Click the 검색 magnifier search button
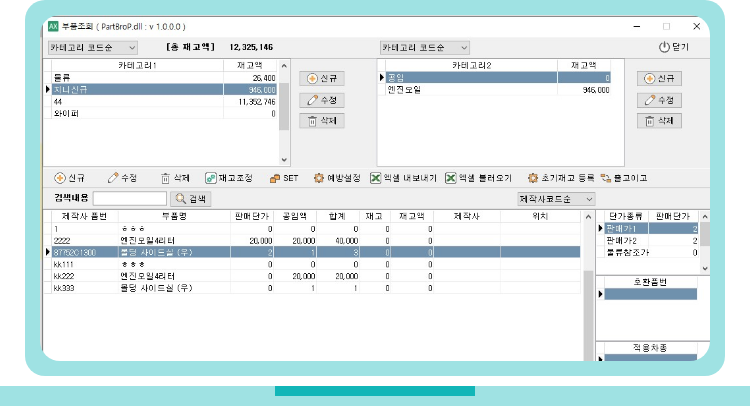750x406 pixels. [190, 198]
